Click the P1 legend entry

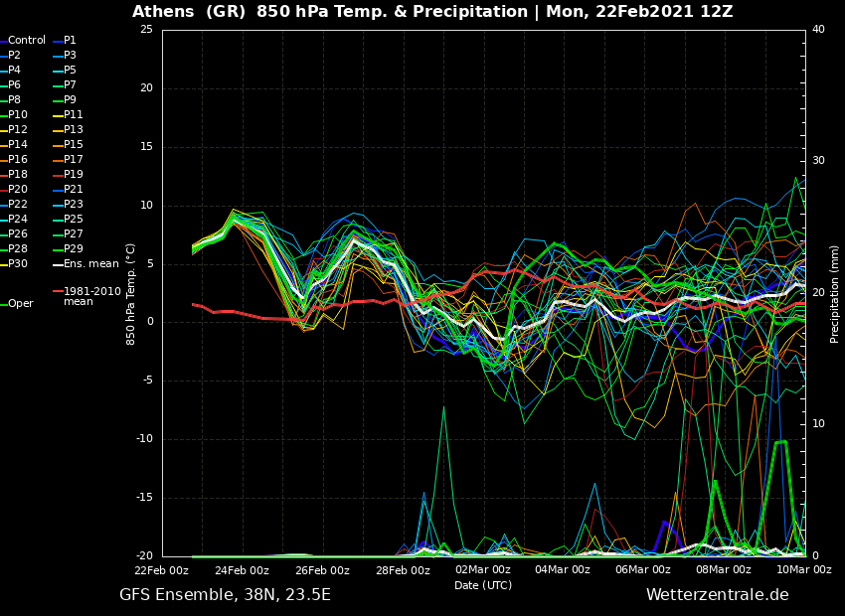pyautogui.click(x=70, y=41)
